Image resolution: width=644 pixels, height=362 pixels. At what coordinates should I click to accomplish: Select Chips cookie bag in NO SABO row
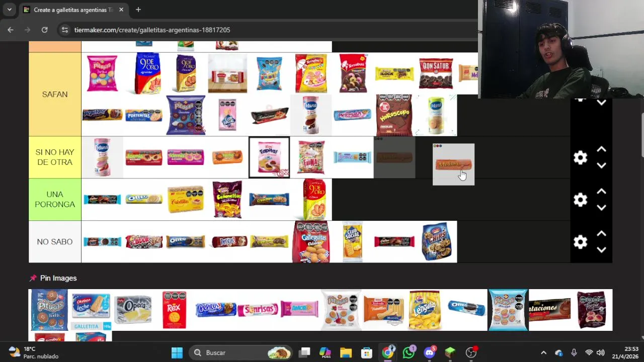pyautogui.click(x=436, y=242)
